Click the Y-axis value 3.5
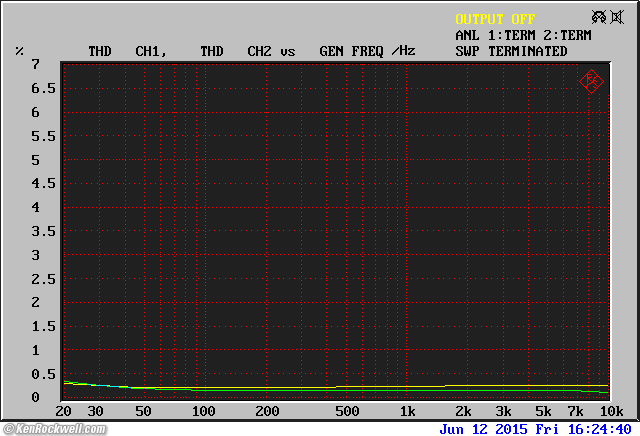 43,231
